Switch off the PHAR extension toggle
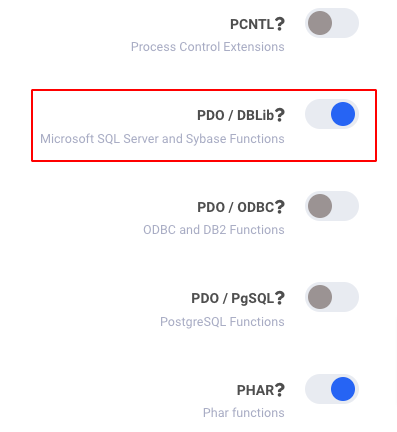The height and width of the screenshot is (432, 397). pyautogui.click(x=332, y=389)
